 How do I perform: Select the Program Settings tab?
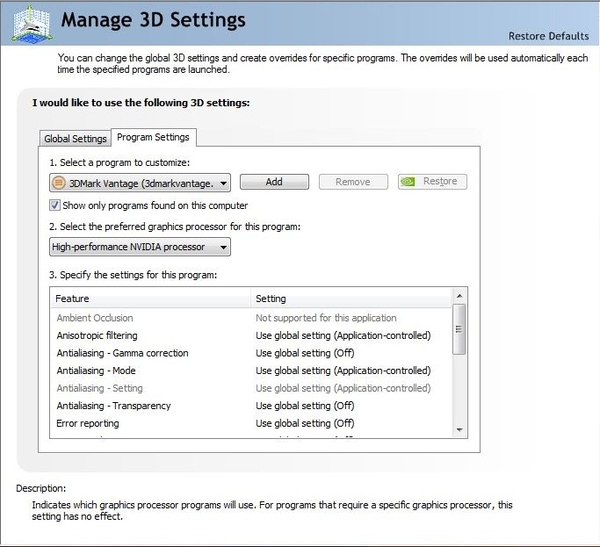[x=152, y=137]
